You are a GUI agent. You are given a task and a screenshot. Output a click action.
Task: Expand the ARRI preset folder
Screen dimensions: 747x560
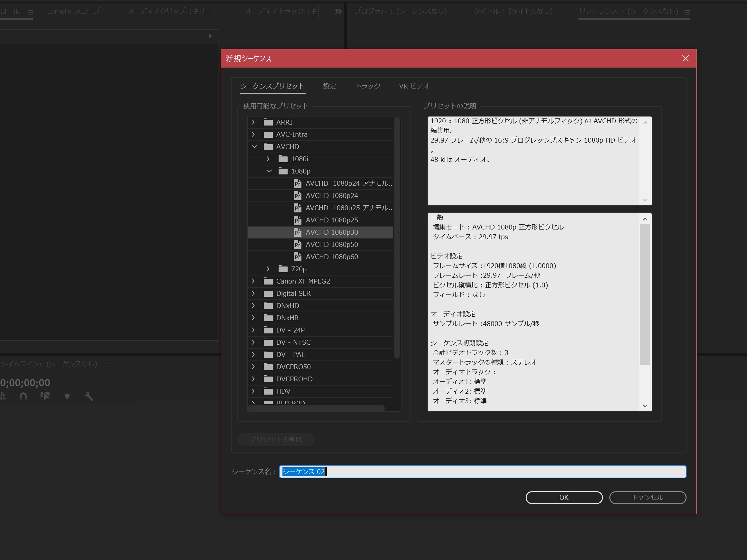point(253,122)
